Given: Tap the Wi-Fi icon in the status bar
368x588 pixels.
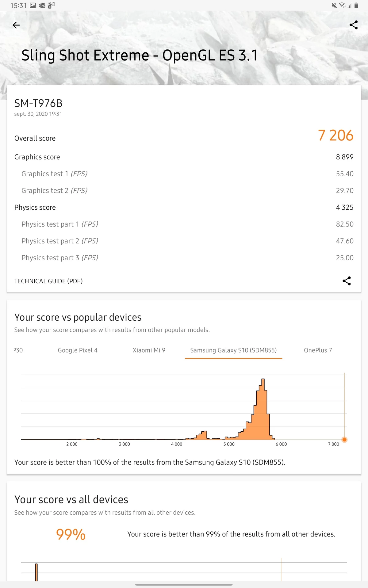Looking at the screenshot, I should tap(342, 6).
